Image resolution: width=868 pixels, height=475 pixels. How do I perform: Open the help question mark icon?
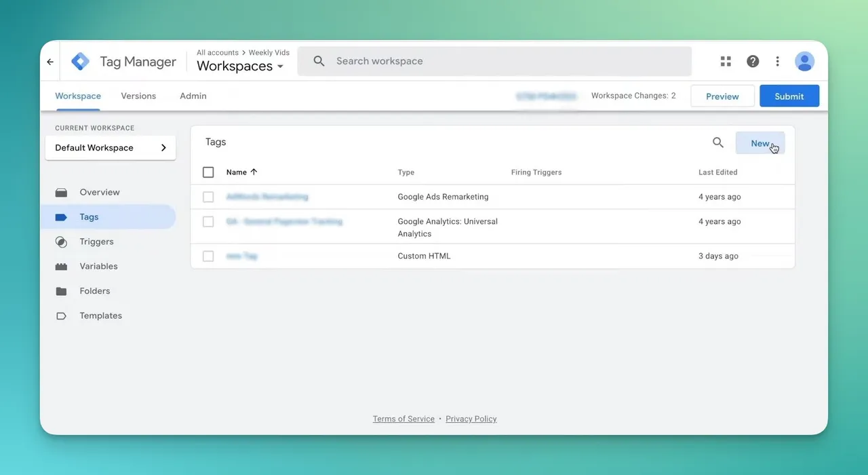tap(753, 61)
